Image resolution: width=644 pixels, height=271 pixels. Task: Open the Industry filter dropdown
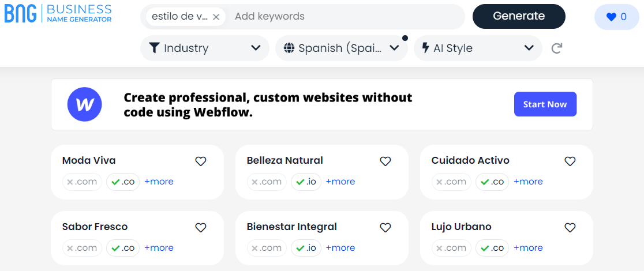205,48
